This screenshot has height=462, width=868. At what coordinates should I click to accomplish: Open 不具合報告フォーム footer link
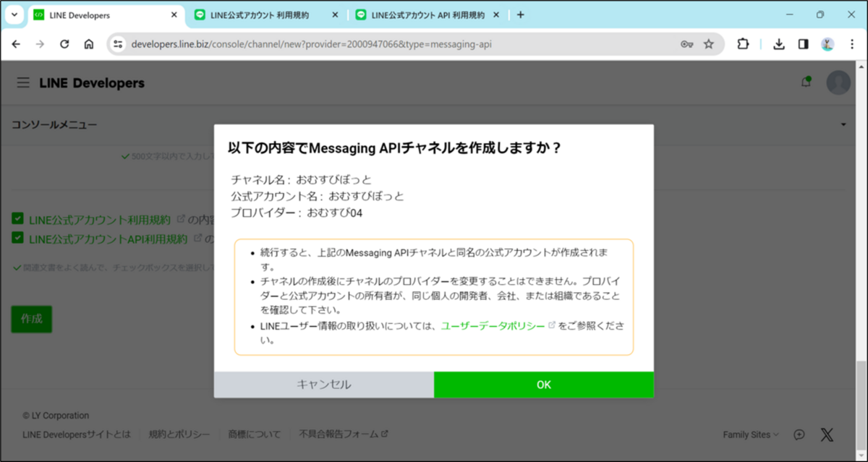[344, 435]
